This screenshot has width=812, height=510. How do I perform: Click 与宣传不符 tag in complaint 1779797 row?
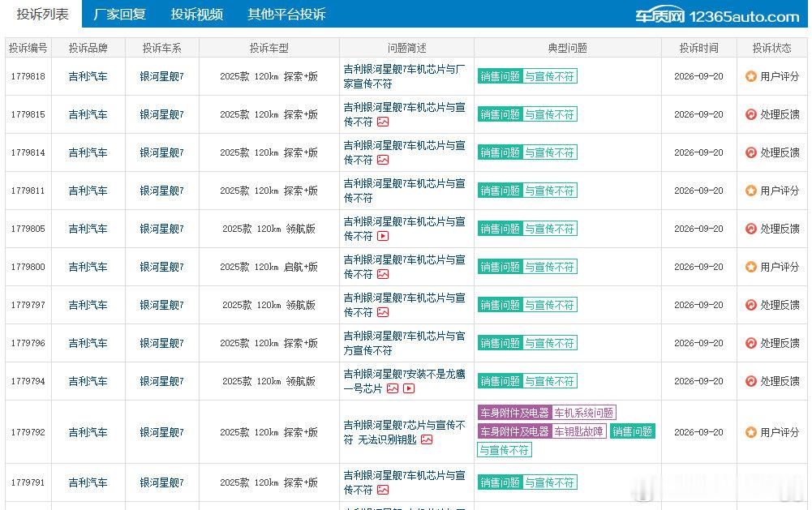click(x=549, y=305)
